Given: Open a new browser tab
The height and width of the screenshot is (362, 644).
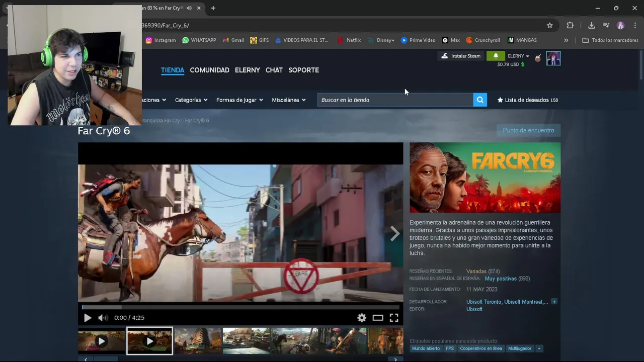Looking at the screenshot, I should [213, 8].
